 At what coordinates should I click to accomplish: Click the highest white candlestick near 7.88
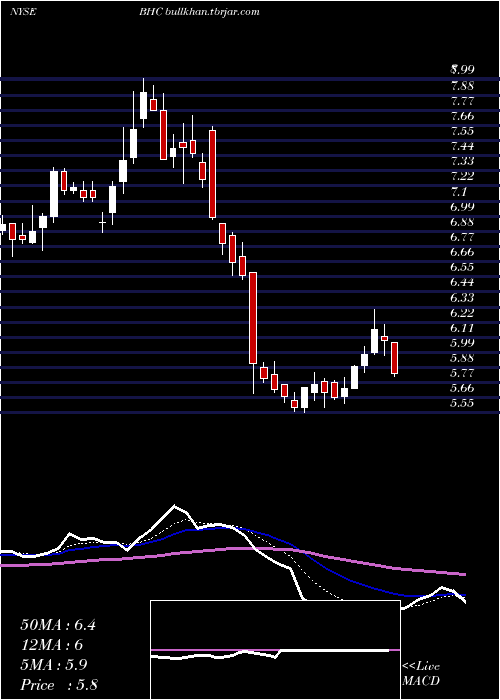coord(143,105)
